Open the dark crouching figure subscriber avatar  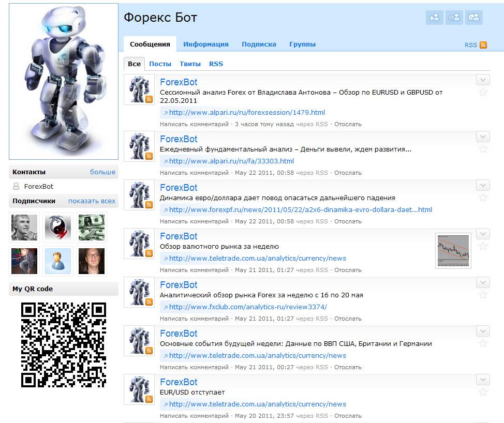[x=24, y=261]
